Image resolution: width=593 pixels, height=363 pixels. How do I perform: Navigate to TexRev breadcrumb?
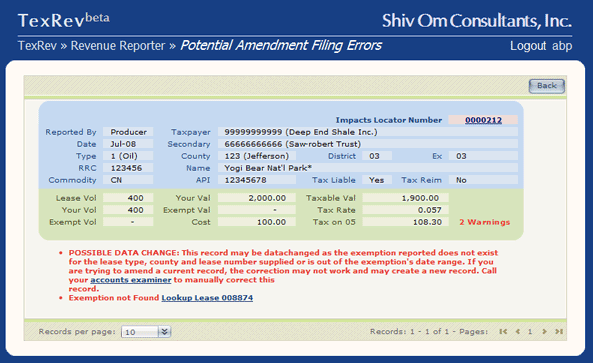pyautogui.click(x=37, y=46)
